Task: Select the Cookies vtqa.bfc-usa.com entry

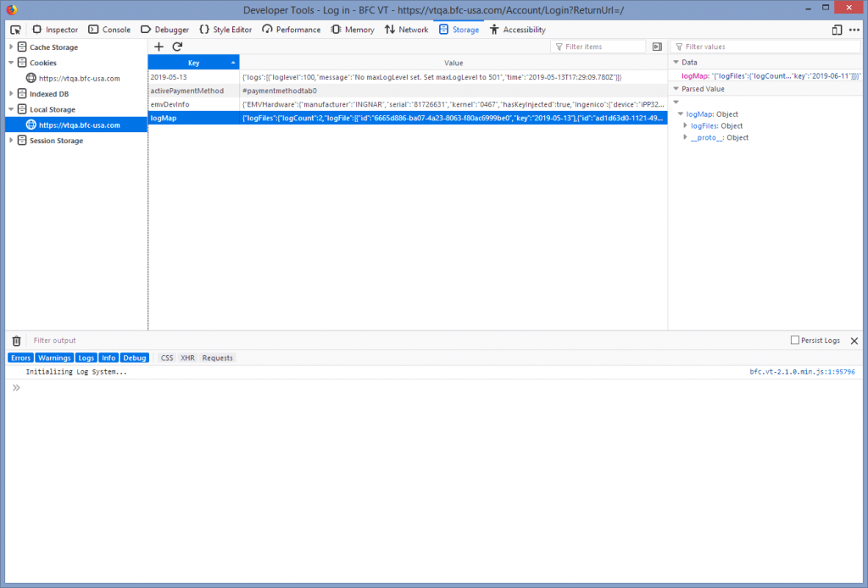Action: tap(79, 79)
